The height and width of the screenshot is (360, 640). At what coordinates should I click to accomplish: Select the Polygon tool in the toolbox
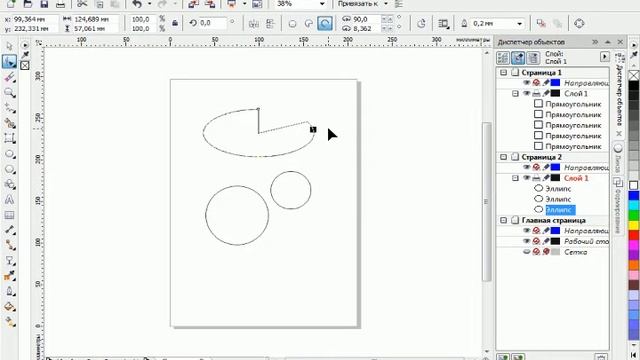(9, 169)
